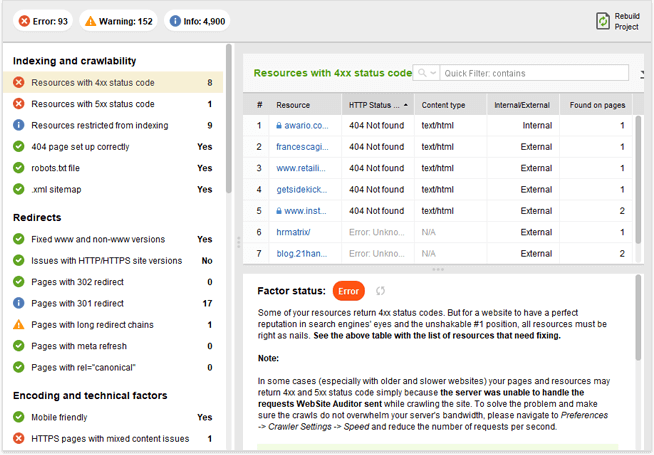Open the quick filter search dropdown
This screenshot has height=455, width=654.
(x=427, y=73)
